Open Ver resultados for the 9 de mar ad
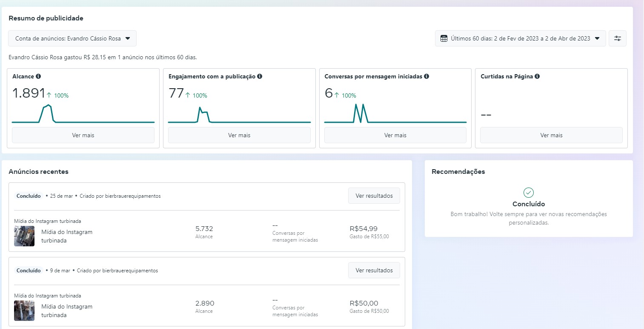644x329 pixels. (374, 270)
